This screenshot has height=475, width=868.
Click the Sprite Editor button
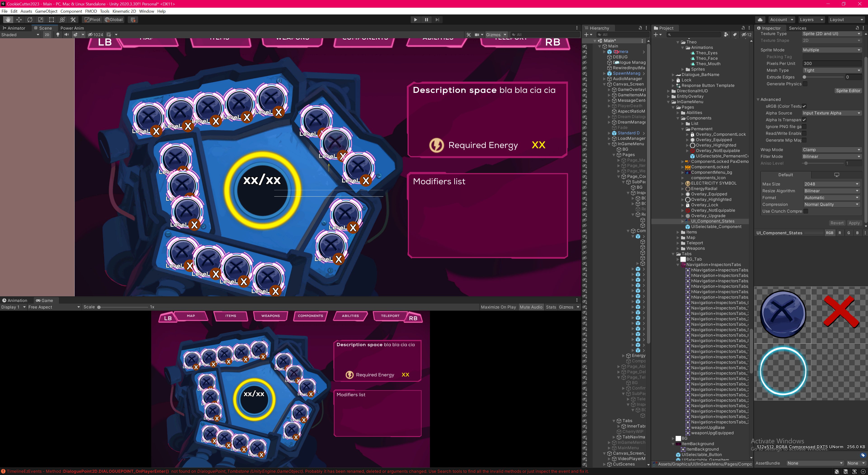tap(848, 91)
